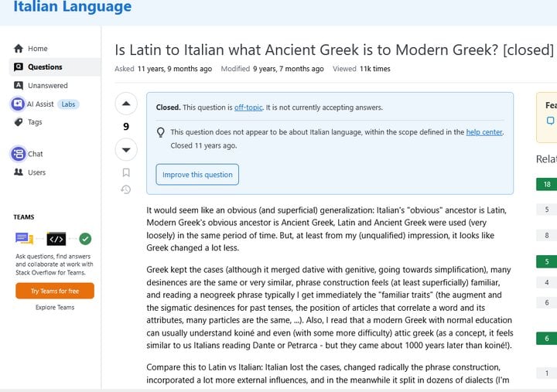The image size is (557, 392).
Task: Open the Italian Language site header title
Action: (x=73, y=6)
